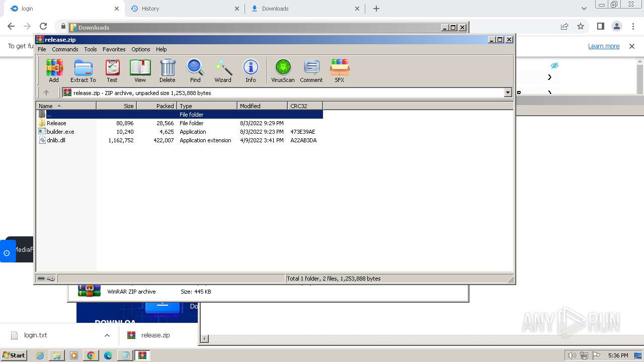644x362 pixels.
Task: Click the Add toolbar icon in WinRAR
Action: (54, 70)
